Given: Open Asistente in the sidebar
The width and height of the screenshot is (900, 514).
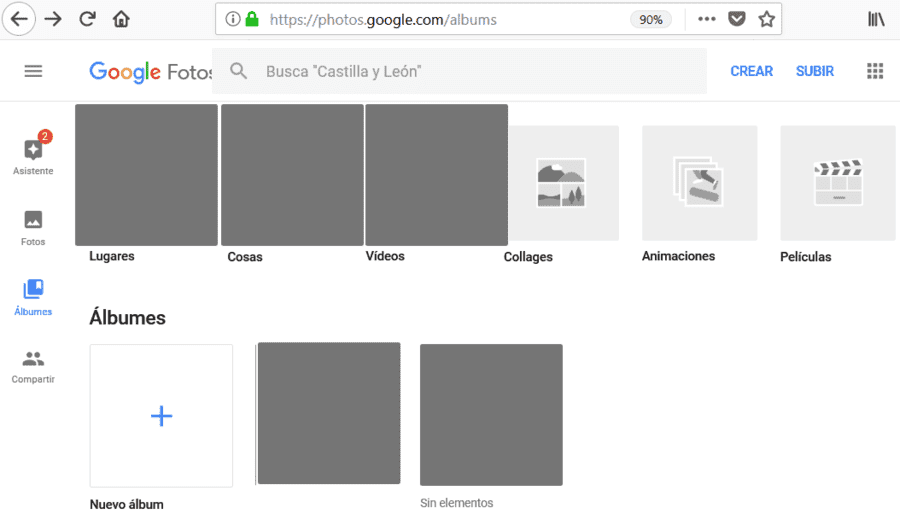Looking at the screenshot, I should click(x=33, y=153).
